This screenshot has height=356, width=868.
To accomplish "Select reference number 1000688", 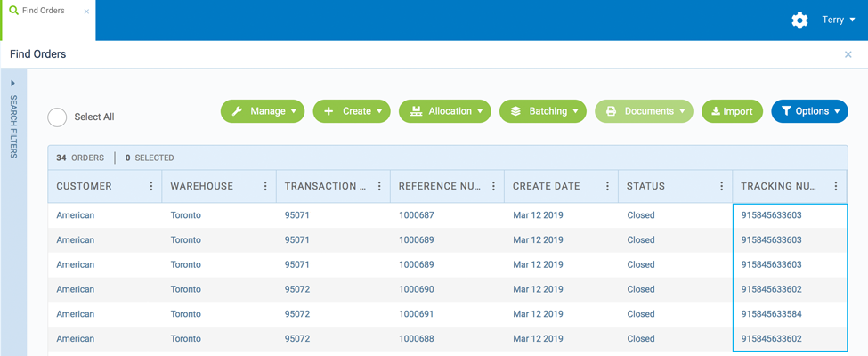I will pyautogui.click(x=417, y=339).
